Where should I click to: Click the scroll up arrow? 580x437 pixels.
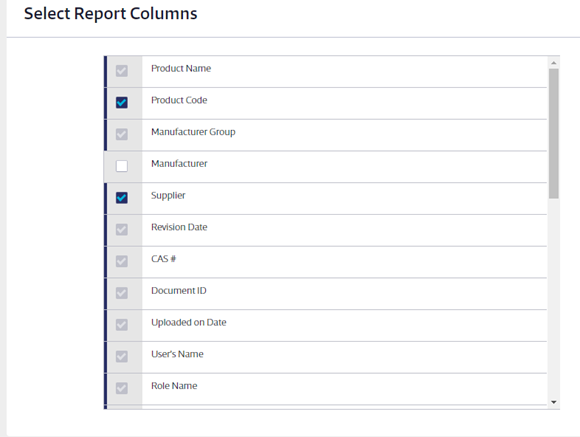pyautogui.click(x=554, y=63)
